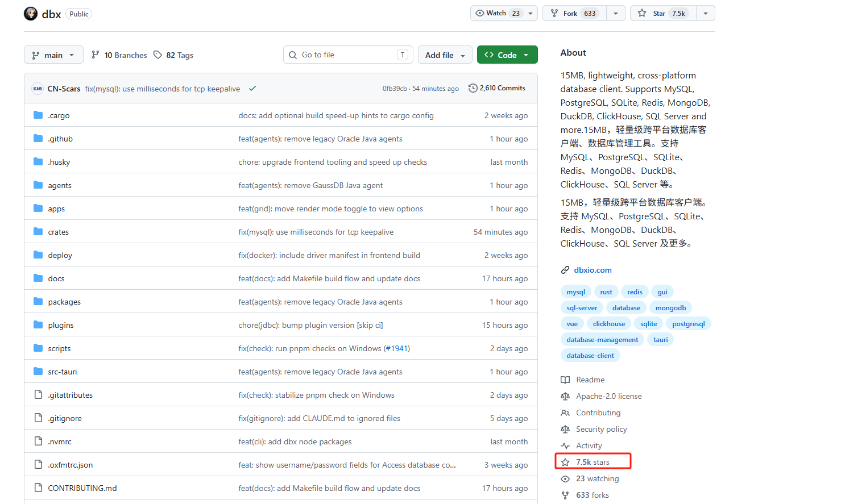Toggle Watch on the repository
This screenshot has width=841, height=504.
pyautogui.click(x=498, y=13)
